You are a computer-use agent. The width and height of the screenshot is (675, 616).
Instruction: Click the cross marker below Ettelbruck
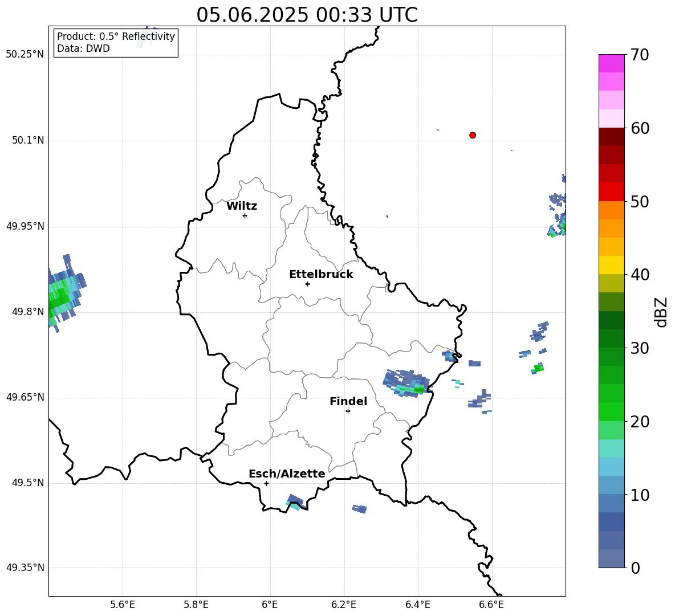[x=307, y=284]
